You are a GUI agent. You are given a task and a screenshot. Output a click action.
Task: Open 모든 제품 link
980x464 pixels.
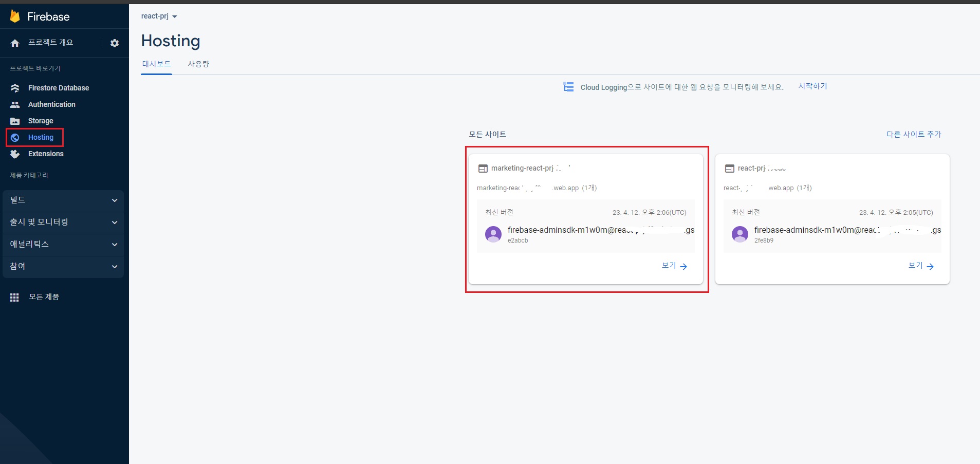coord(44,297)
